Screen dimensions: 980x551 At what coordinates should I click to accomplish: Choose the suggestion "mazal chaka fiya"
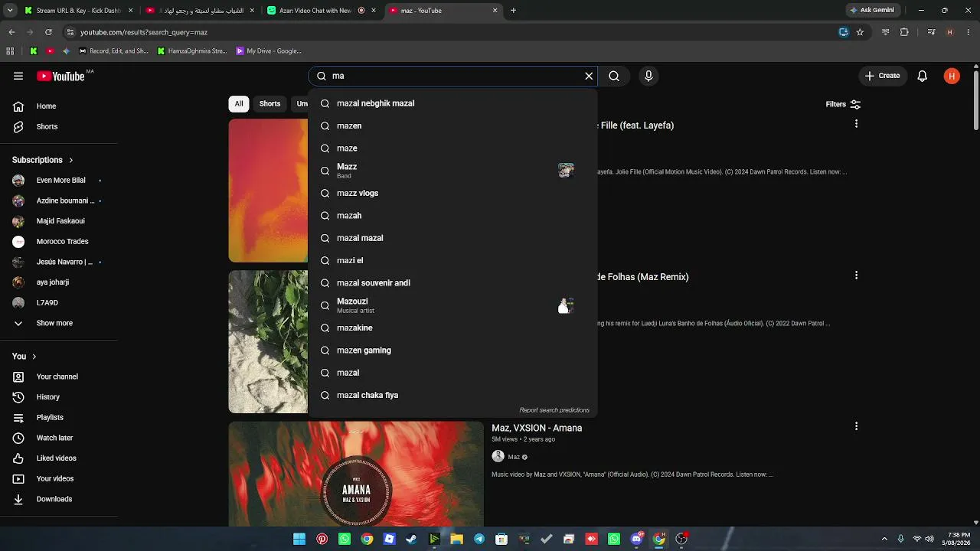click(452, 395)
